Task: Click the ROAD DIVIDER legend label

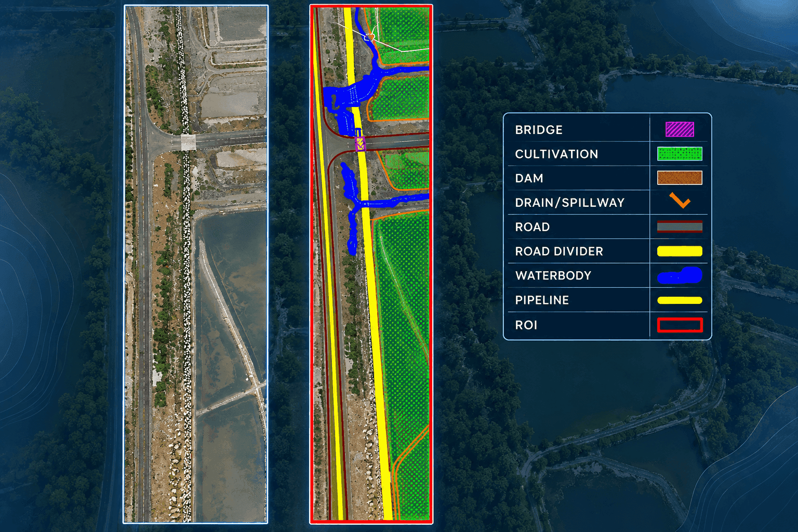Action: (x=559, y=251)
